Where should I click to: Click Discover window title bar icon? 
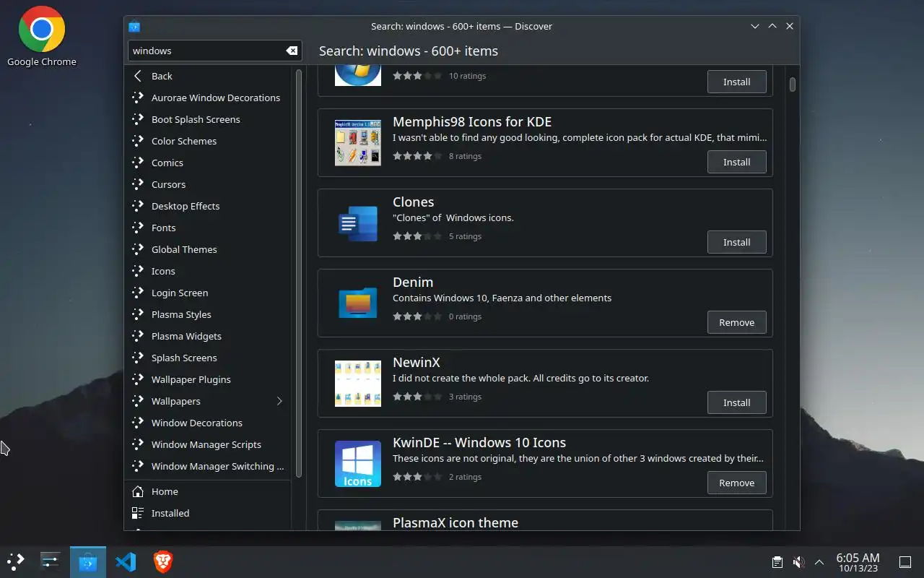pos(134,26)
